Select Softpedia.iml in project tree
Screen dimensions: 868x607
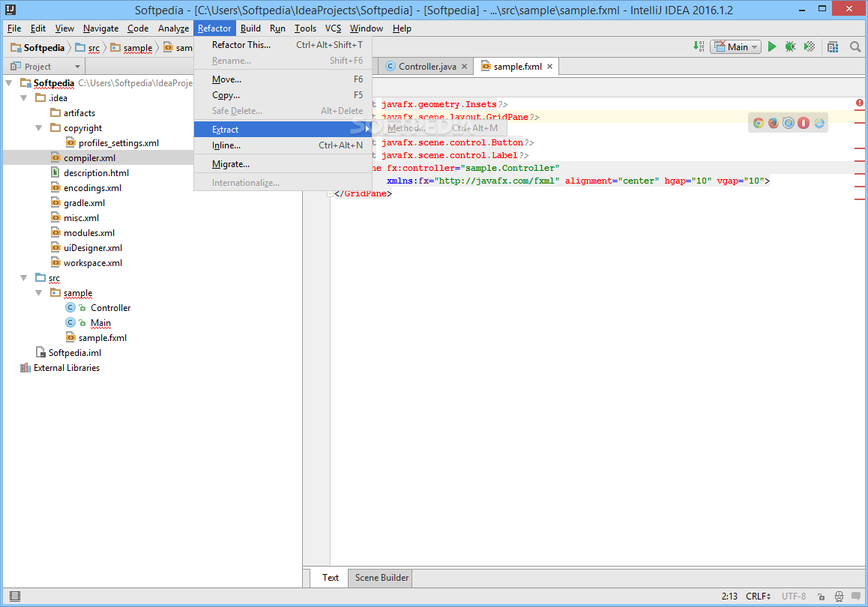(x=74, y=352)
